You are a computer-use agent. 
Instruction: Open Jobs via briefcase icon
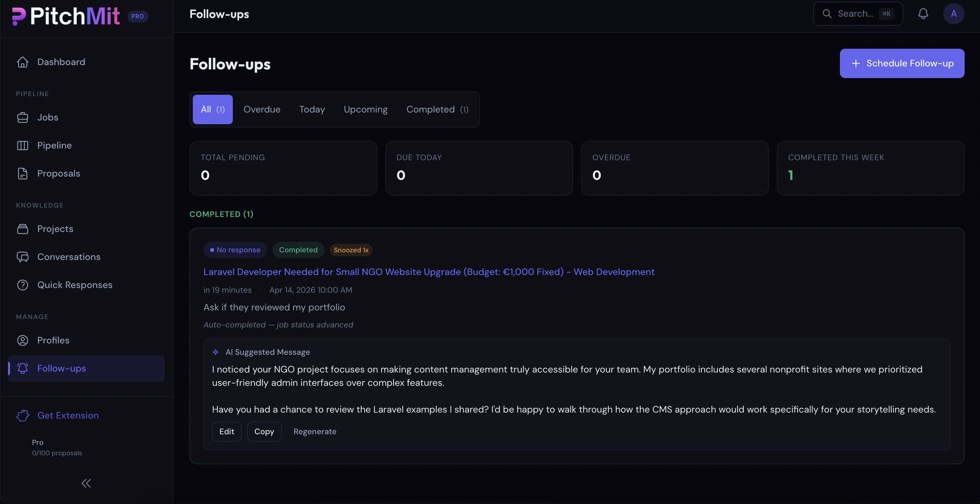click(x=23, y=117)
